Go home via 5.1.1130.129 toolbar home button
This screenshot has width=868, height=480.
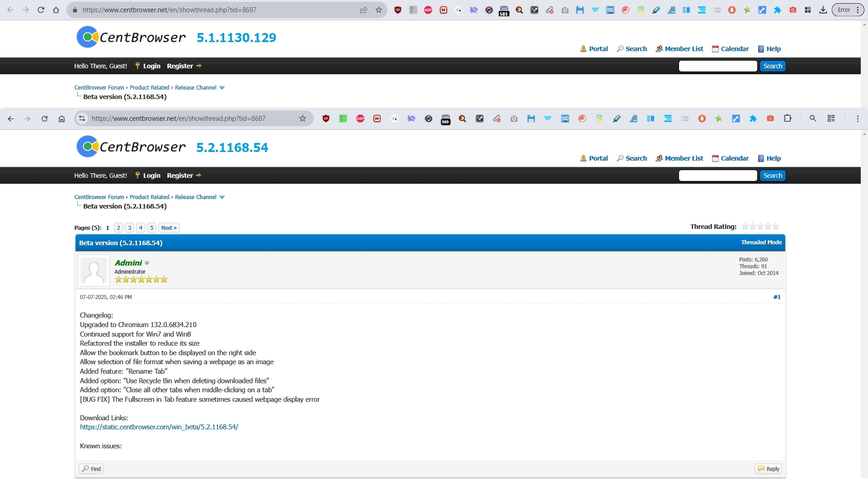(56, 10)
